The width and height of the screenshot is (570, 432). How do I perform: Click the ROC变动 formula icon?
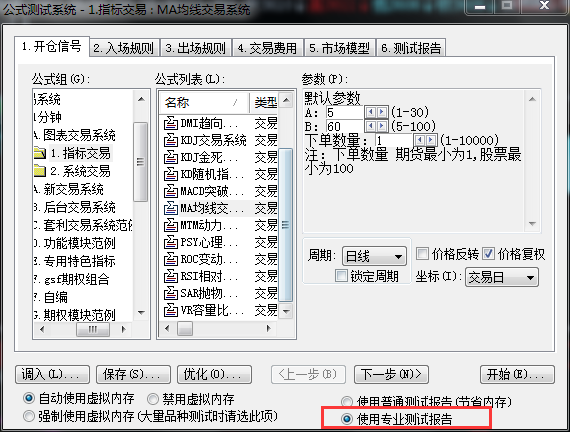(x=170, y=259)
